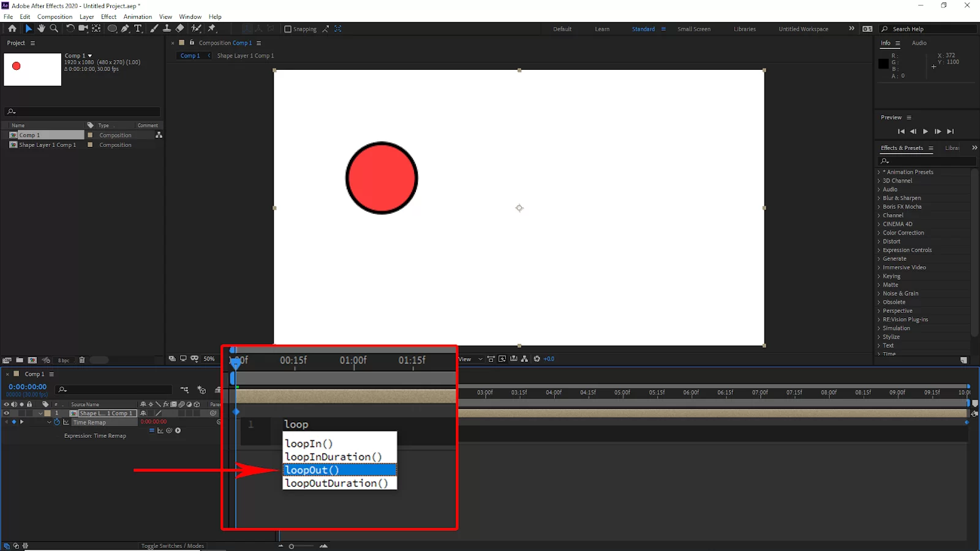Expand the Animation Presets folder

pos(879,172)
